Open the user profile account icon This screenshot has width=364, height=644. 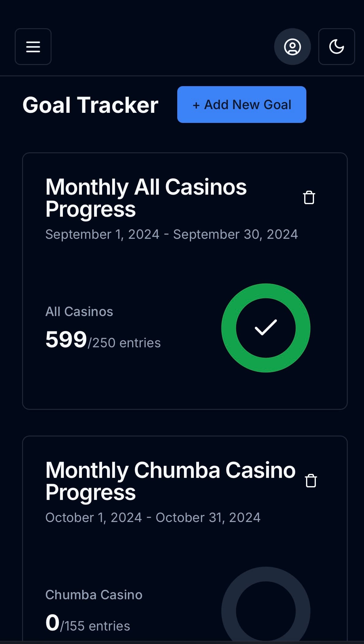pyautogui.click(x=292, y=47)
